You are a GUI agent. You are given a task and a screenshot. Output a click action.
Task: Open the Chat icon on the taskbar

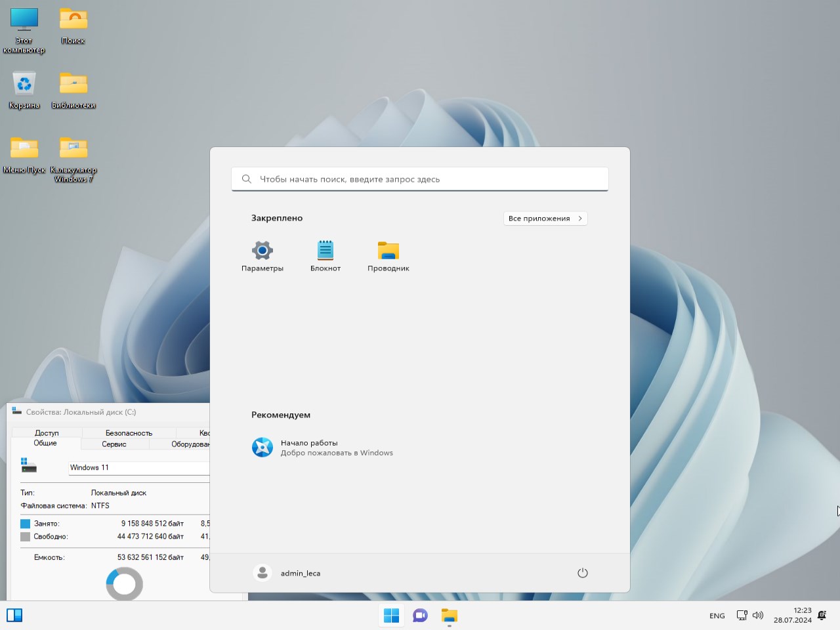[421, 616]
